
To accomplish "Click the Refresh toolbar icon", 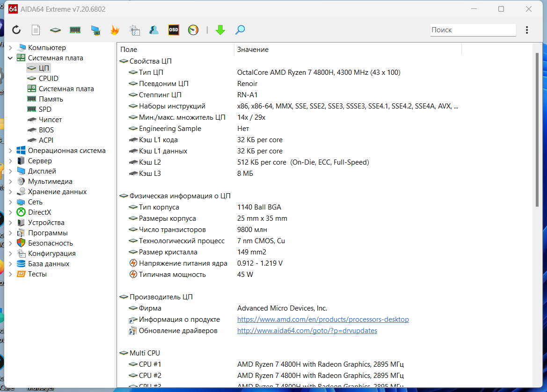I will 16,30.
